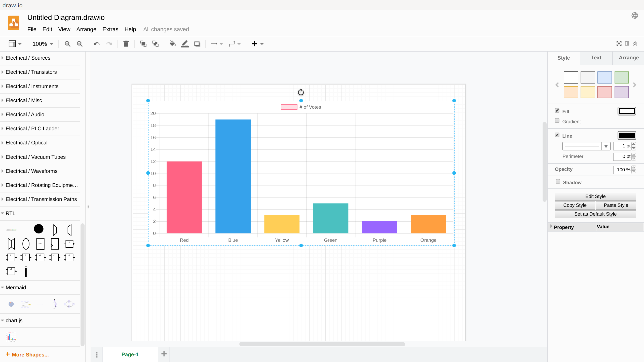Screen dimensions: 644x362
Task: Switch to the Text tab
Action: [596, 58]
